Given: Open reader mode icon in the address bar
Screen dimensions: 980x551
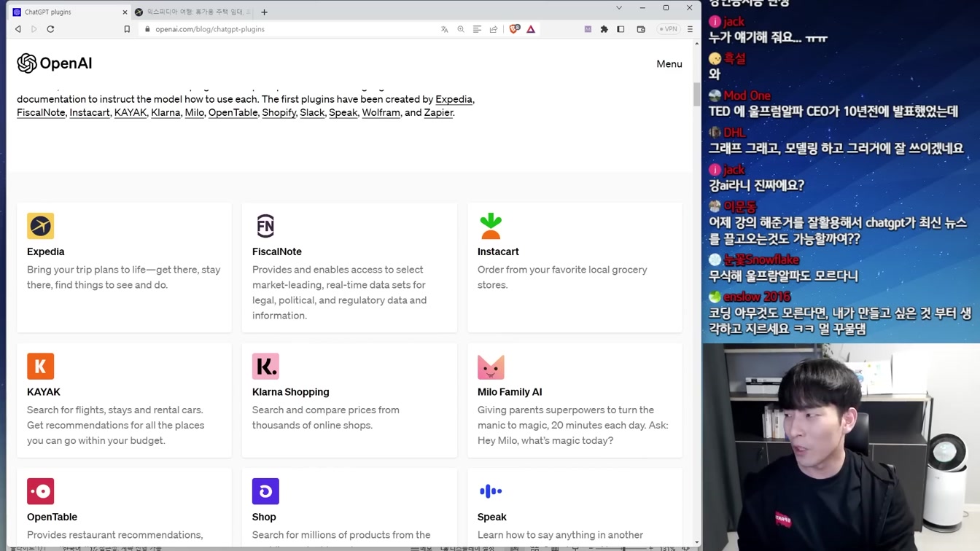Looking at the screenshot, I should [x=477, y=29].
